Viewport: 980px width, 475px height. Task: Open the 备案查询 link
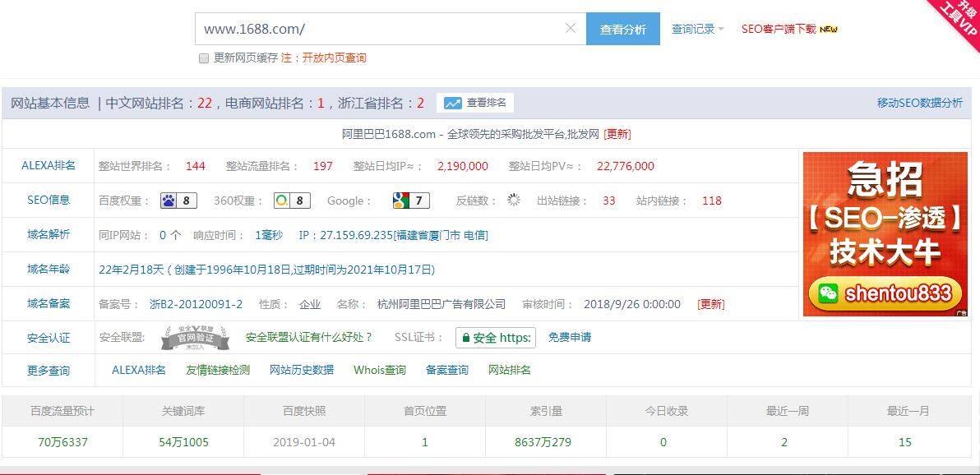(x=447, y=370)
